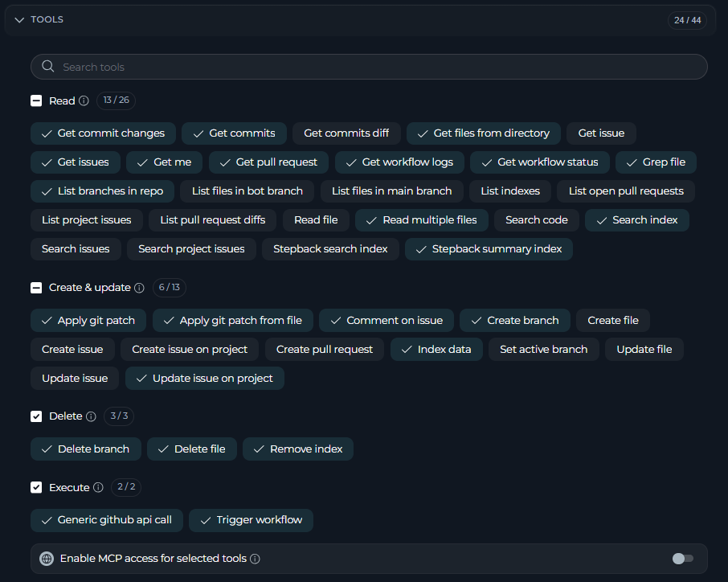Image resolution: width=728 pixels, height=582 pixels.
Task: Select the Read file tool
Action: point(316,220)
